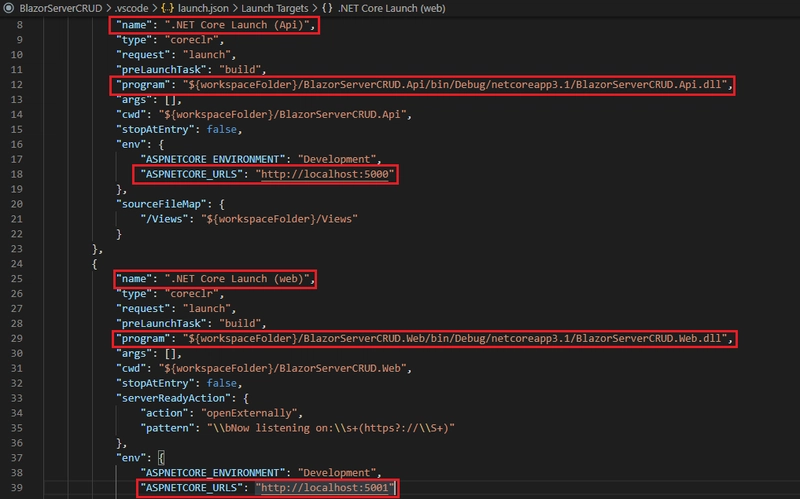Click the coreclr type value on line 26

pyautogui.click(x=191, y=294)
